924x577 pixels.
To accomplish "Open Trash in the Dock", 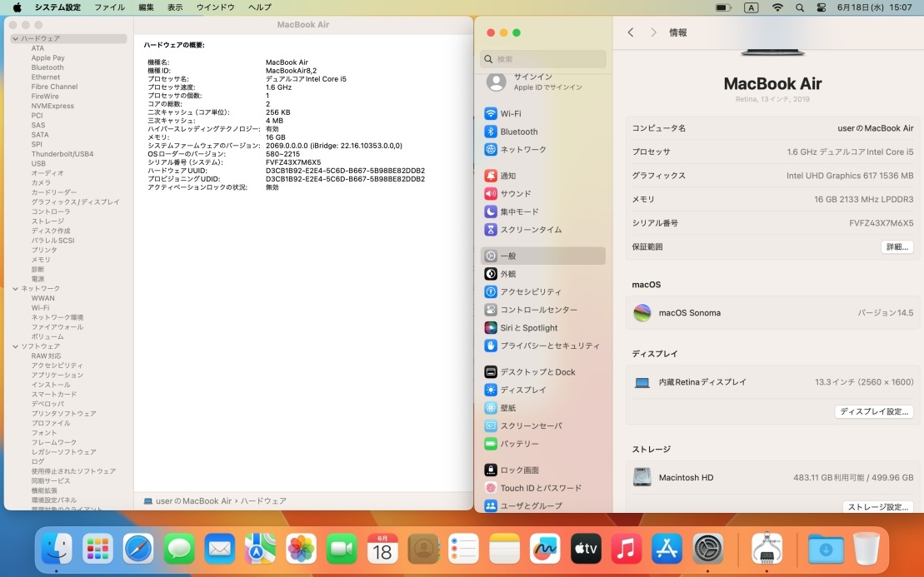I will (867, 550).
